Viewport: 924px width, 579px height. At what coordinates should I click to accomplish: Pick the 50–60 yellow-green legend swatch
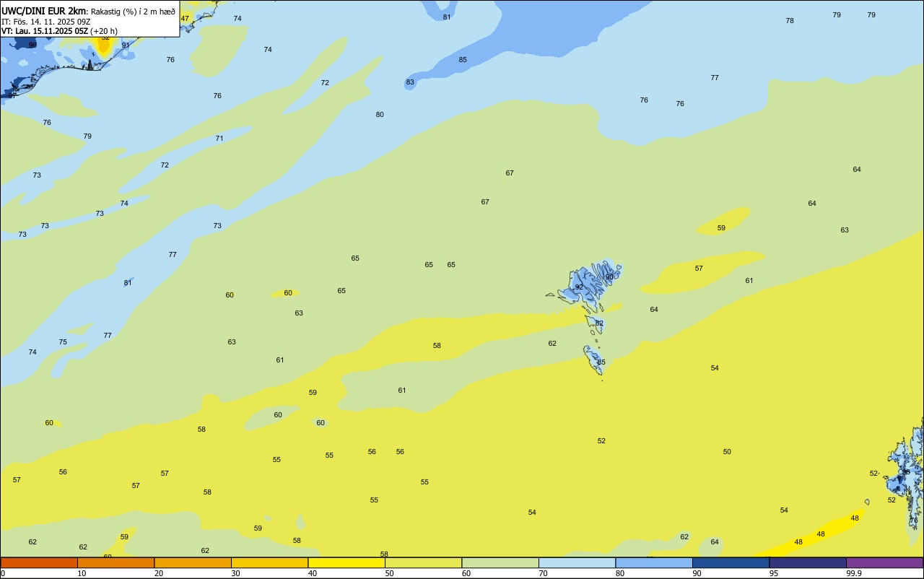(x=423, y=562)
